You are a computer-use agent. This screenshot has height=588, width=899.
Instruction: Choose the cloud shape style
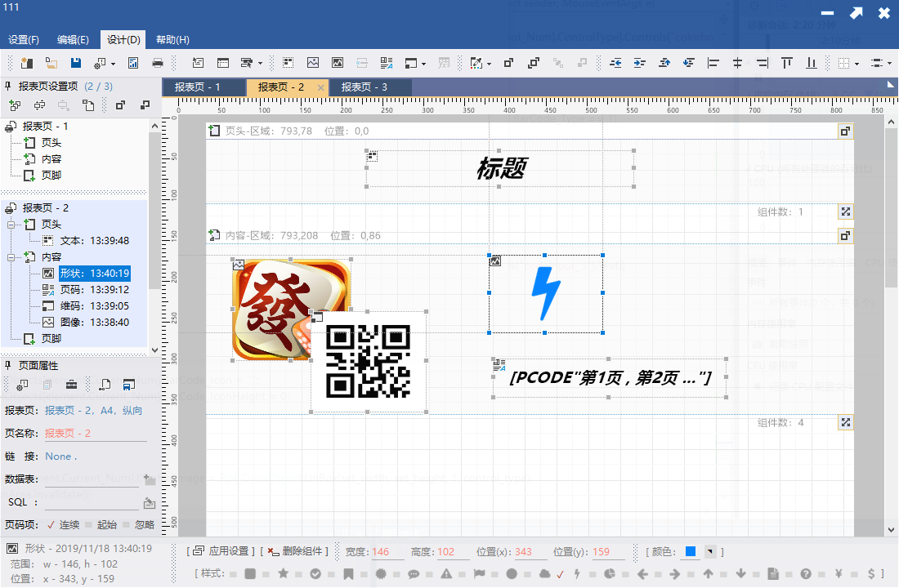(544, 573)
